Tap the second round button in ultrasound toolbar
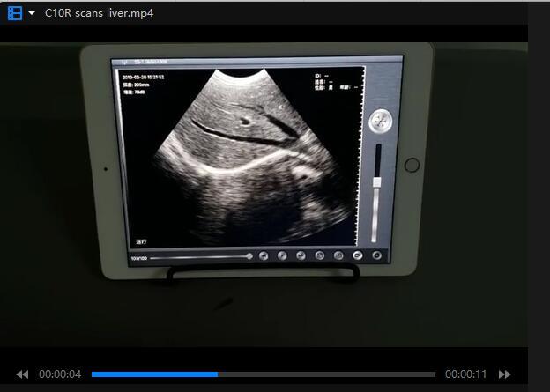Image resolution: width=550 pixels, height=392 pixels. click(282, 256)
